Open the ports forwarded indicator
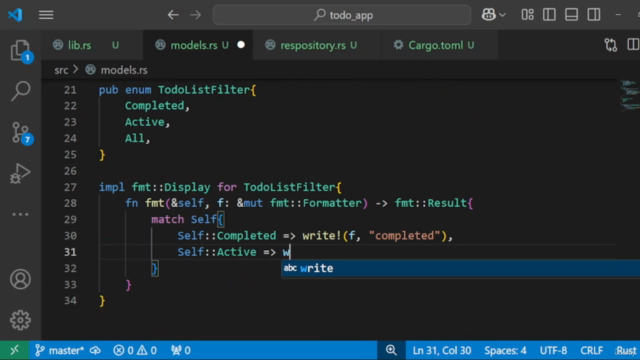The image size is (640, 360). tap(181, 350)
